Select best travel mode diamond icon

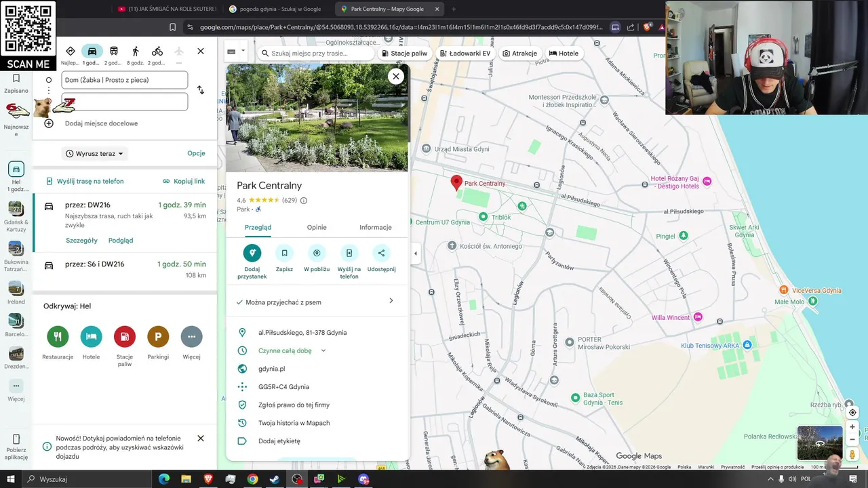point(71,52)
